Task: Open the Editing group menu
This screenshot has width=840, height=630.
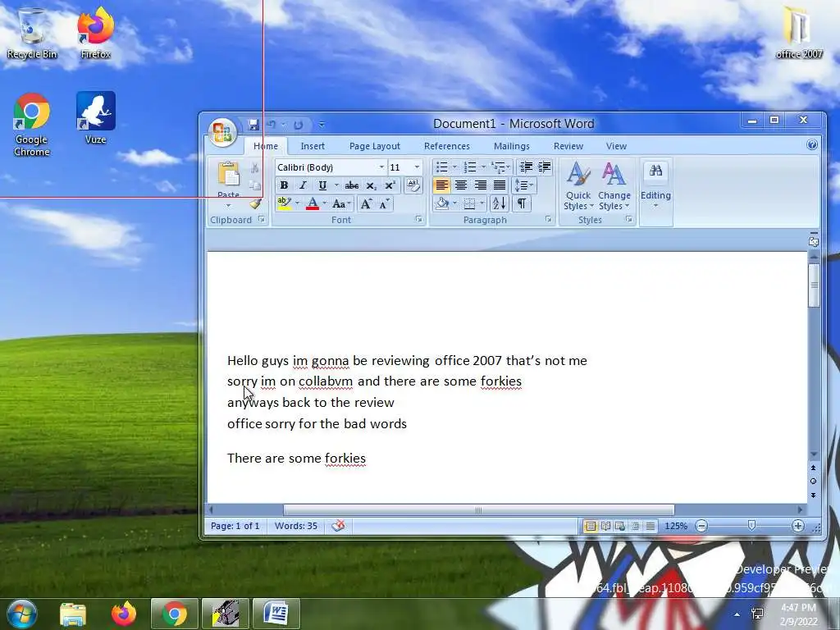Action: (655, 185)
